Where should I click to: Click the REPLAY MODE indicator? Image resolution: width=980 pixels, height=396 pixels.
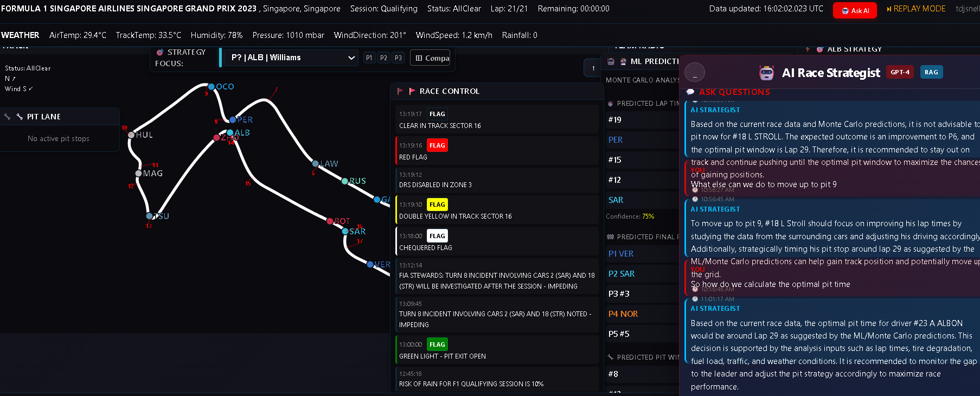click(x=916, y=9)
